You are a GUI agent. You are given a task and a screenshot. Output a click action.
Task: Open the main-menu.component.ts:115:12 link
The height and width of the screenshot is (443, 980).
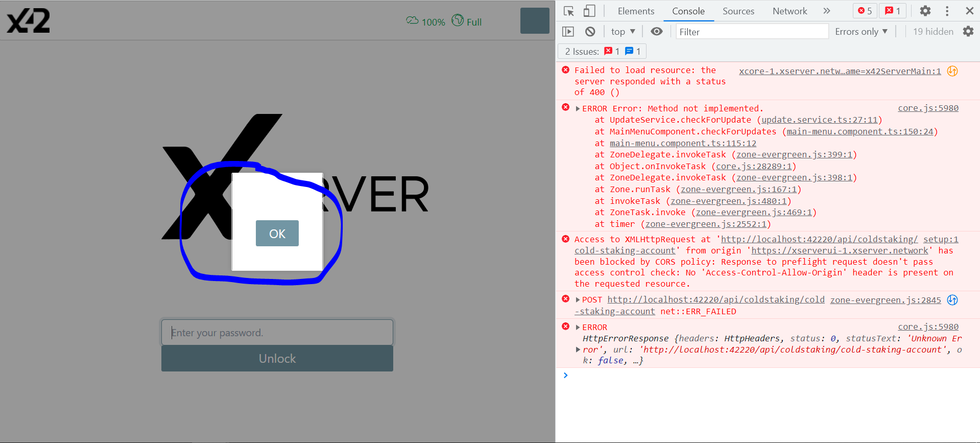683,144
